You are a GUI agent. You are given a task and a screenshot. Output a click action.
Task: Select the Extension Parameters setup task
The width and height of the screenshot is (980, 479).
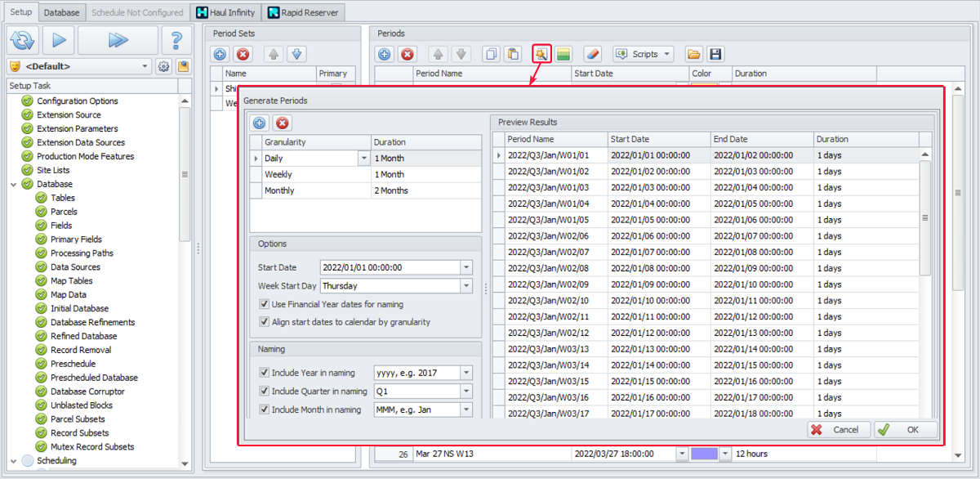[78, 128]
